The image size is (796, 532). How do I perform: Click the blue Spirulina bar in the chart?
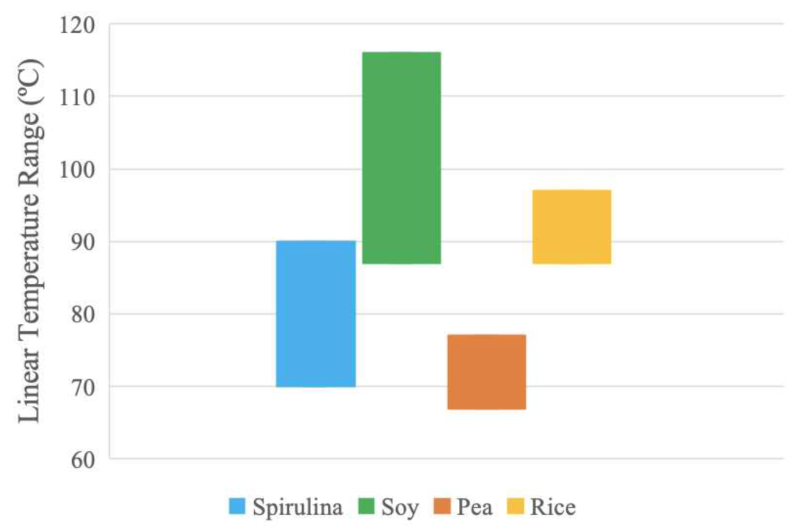pos(316,314)
